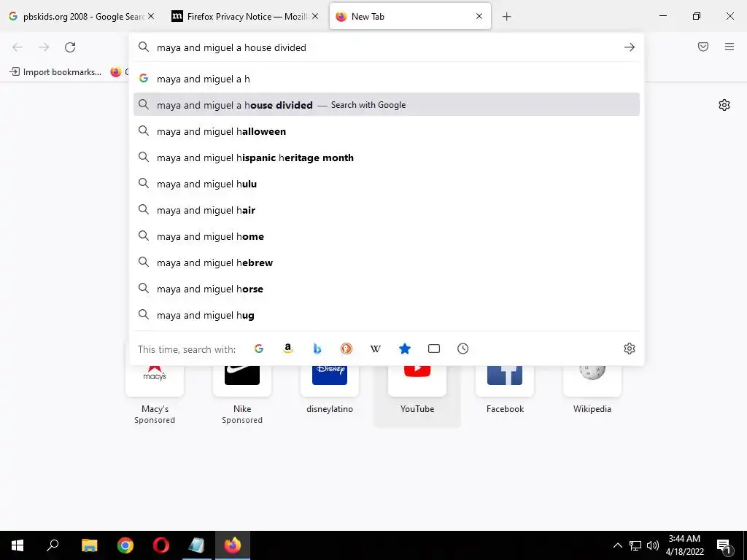This screenshot has height=560, width=747.
Task: Open Facebook shortcut tile
Action: pyautogui.click(x=505, y=395)
